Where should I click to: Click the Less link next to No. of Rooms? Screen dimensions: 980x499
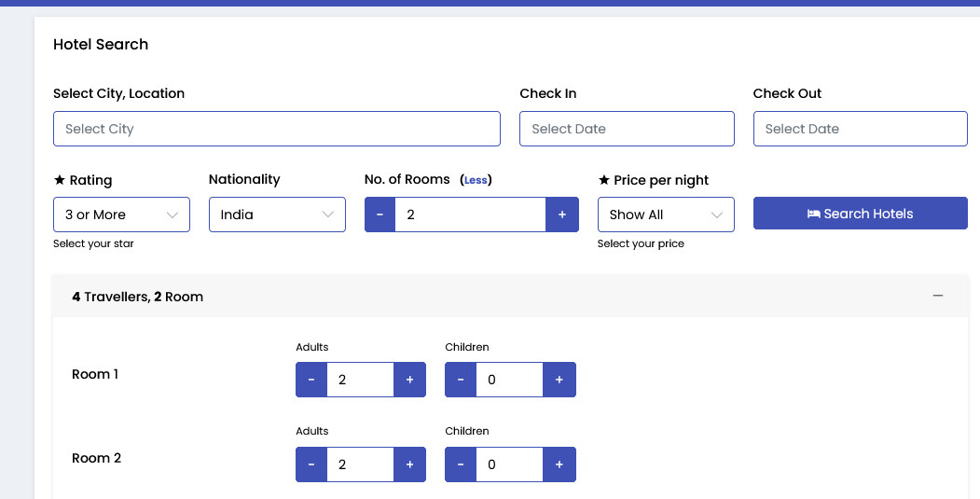click(x=475, y=180)
